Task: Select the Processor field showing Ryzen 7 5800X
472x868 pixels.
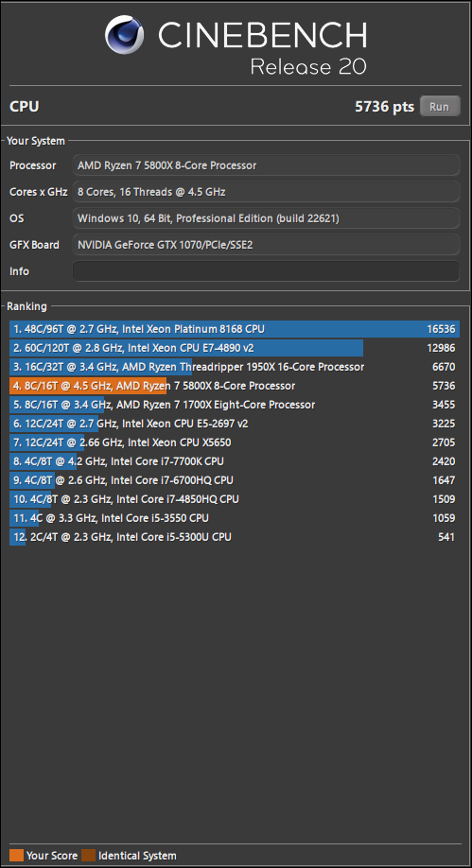Action: [x=266, y=165]
